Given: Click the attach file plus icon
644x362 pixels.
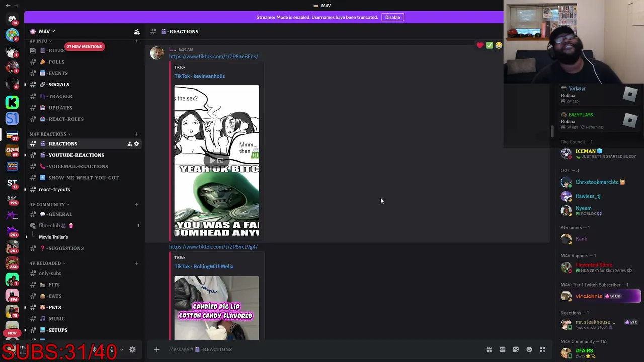Looking at the screenshot, I should 157,349.
